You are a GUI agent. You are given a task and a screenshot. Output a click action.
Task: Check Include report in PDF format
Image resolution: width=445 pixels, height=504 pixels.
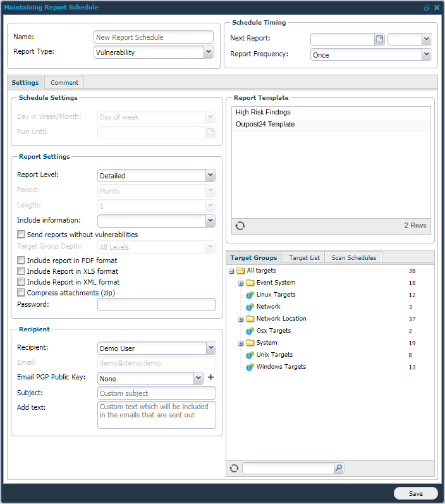point(21,261)
